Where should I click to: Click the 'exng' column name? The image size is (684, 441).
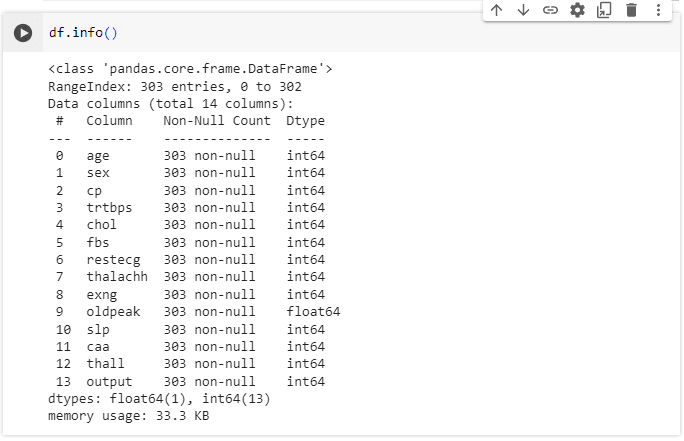[102, 295]
